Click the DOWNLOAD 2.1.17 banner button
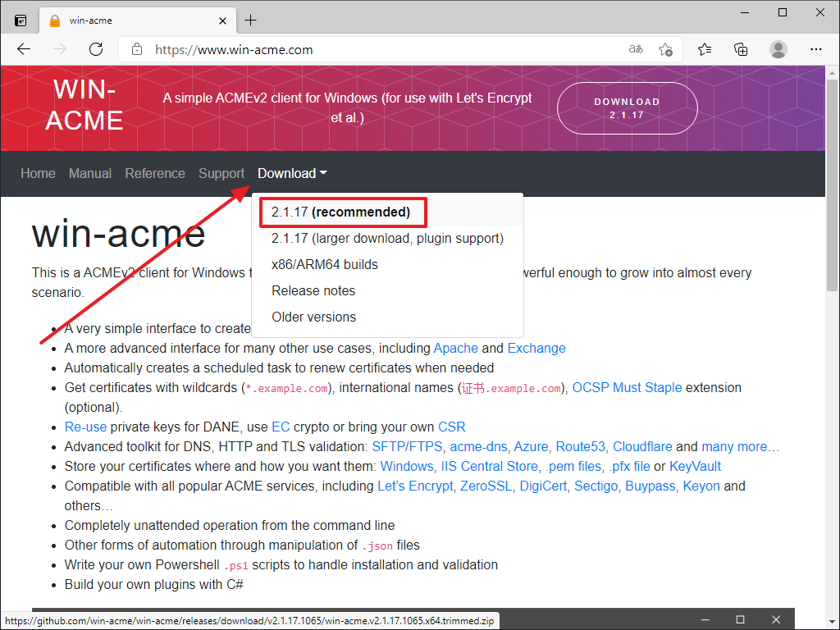840x630 pixels. 628,108
